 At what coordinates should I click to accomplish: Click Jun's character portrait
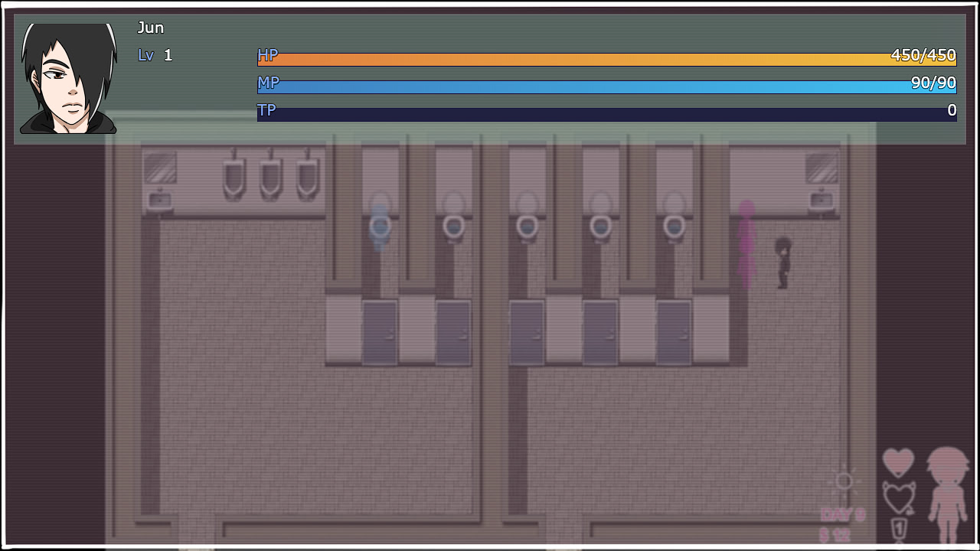click(x=69, y=78)
